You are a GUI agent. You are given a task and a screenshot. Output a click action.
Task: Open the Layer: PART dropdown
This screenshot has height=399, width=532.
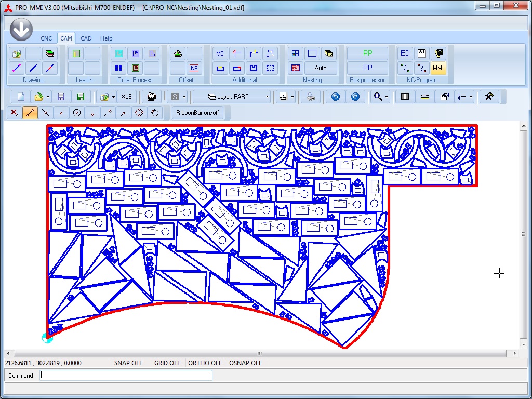232,97
